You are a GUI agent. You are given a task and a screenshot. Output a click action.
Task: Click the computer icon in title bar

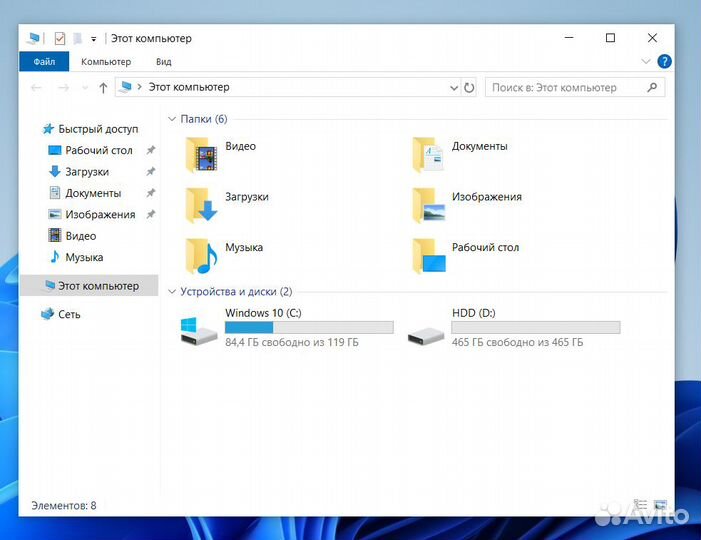(33, 38)
